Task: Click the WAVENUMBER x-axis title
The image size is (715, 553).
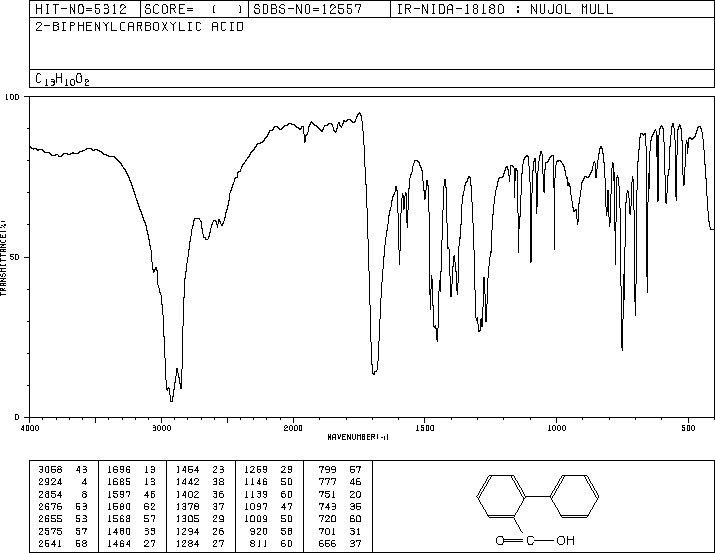Action: coord(358,437)
